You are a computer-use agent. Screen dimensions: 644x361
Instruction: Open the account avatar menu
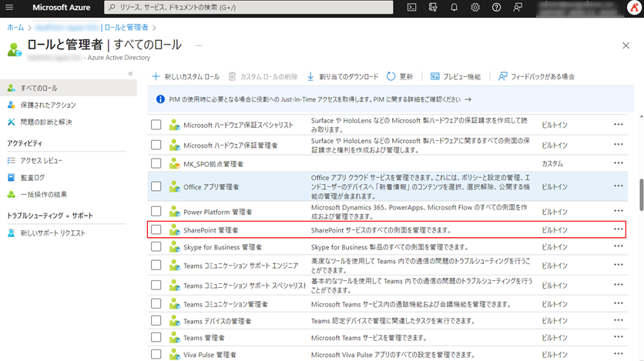(634, 8)
